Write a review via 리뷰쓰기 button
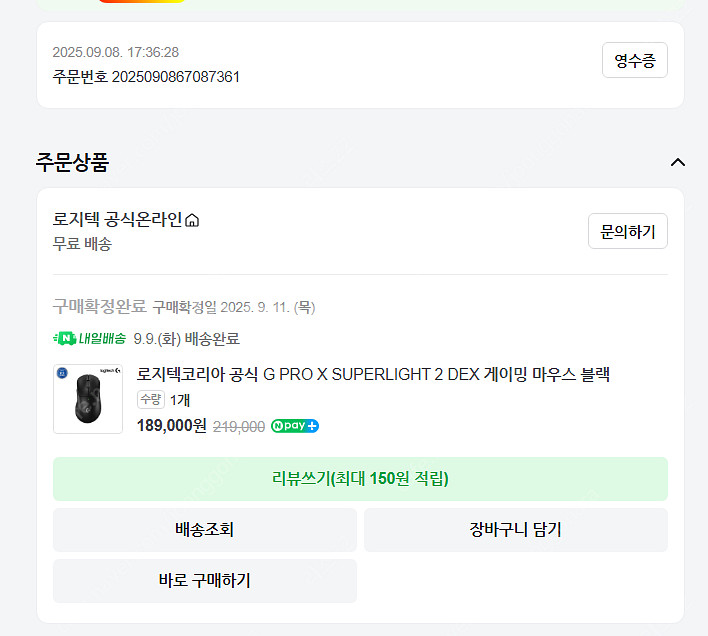Screen dimensions: 708x636 [x=360, y=479]
